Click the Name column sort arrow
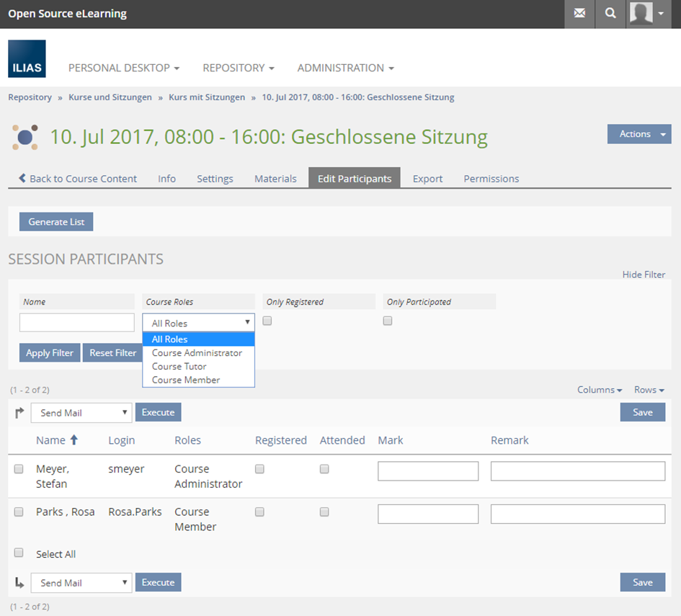Viewport: 681px width, 616px height. (74, 440)
